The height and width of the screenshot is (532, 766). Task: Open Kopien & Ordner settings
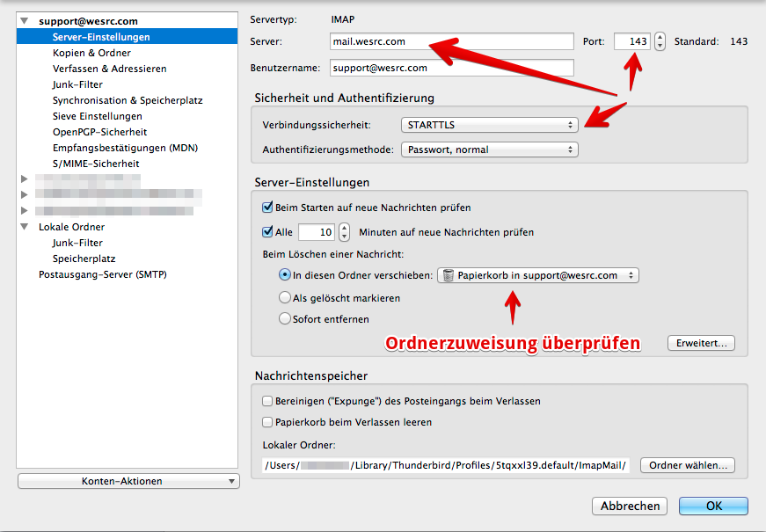pos(91,53)
